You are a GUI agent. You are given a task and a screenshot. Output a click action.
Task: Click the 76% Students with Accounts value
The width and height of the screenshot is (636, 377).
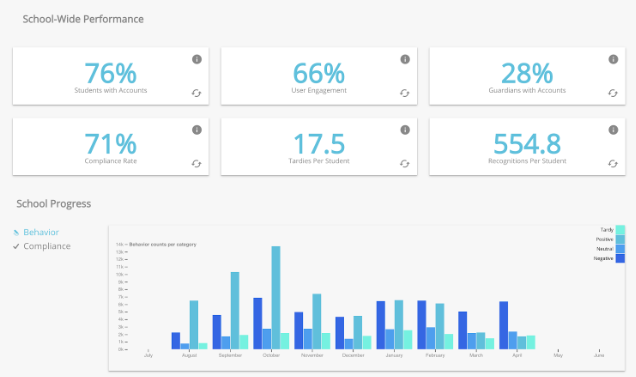tap(110, 73)
